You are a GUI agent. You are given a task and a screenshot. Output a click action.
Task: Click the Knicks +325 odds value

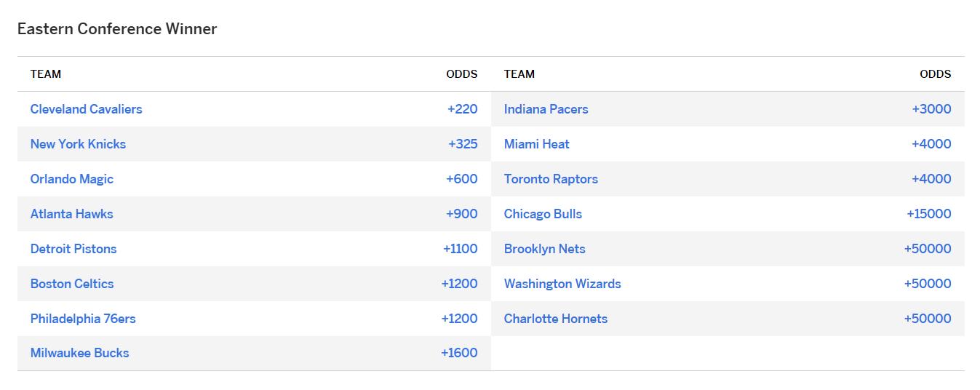point(463,144)
